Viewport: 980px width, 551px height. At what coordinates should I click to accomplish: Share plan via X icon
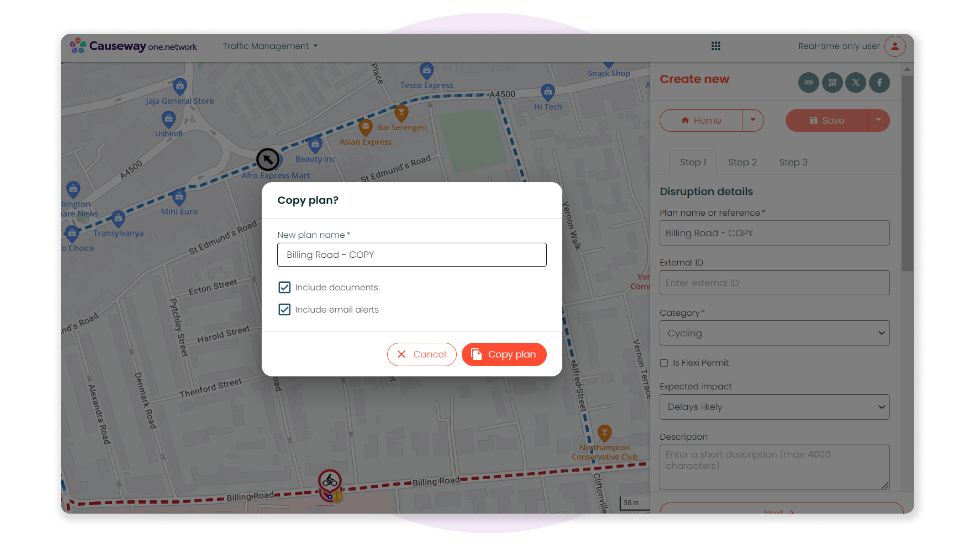[x=856, y=82]
